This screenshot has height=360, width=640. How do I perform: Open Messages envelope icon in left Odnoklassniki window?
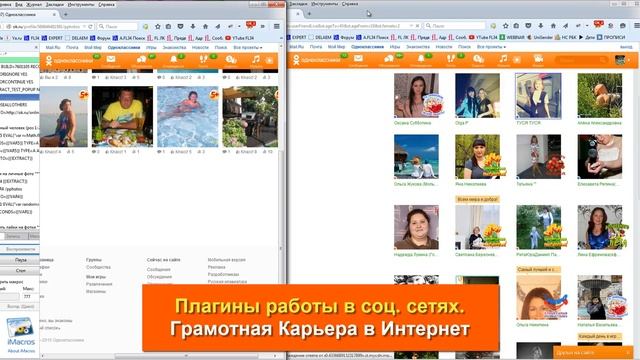point(111,59)
